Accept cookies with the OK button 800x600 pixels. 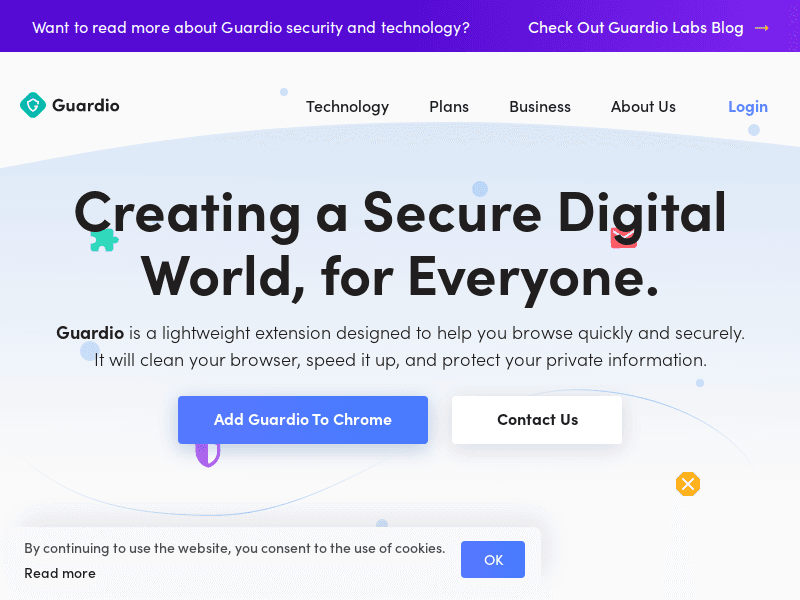coord(493,560)
